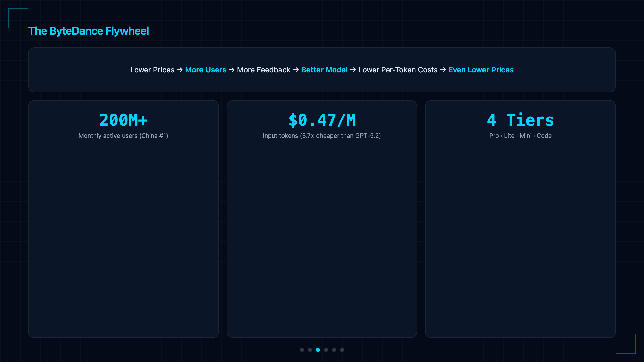
Task: Select the More Users highlighted step
Action: coord(206,70)
